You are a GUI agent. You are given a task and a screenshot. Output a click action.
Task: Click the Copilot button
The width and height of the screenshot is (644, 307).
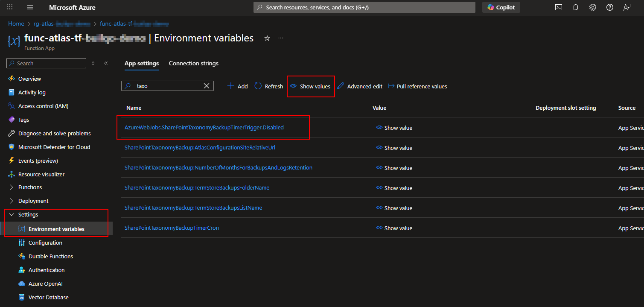[501, 7]
